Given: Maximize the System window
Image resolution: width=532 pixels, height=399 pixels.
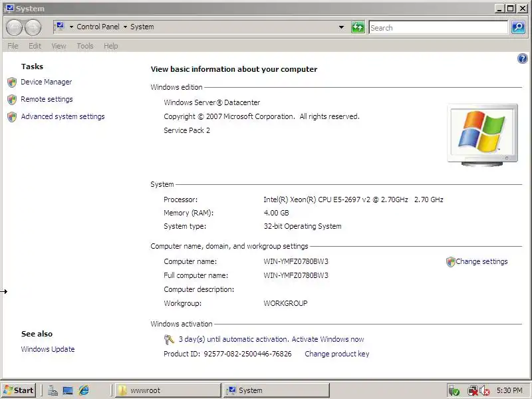Looking at the screenshot, I should [510, 9].
